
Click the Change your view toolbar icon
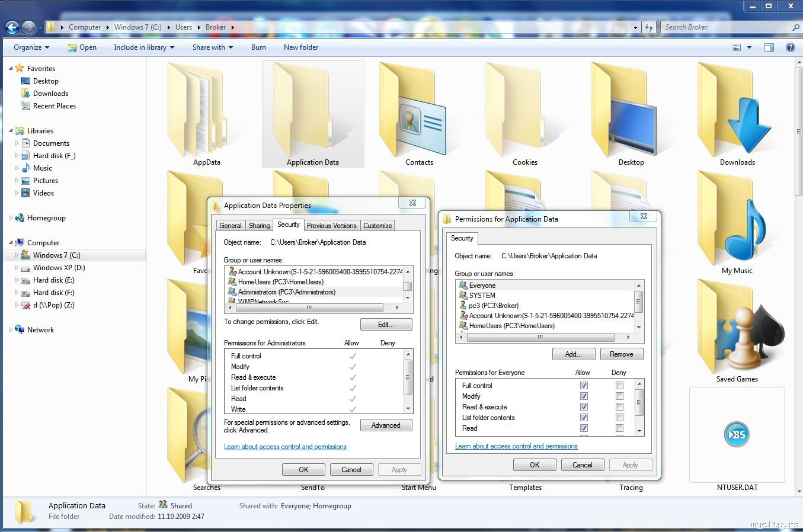click(737, 47)
